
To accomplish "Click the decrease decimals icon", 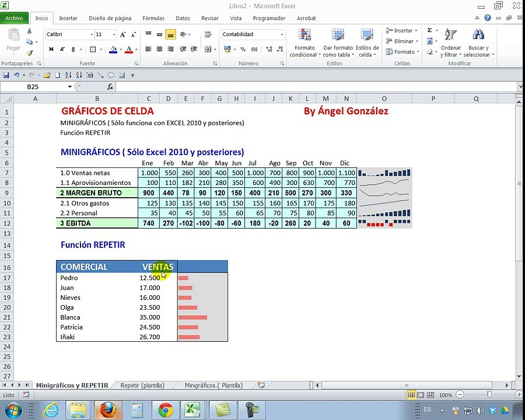I will 280,49.
